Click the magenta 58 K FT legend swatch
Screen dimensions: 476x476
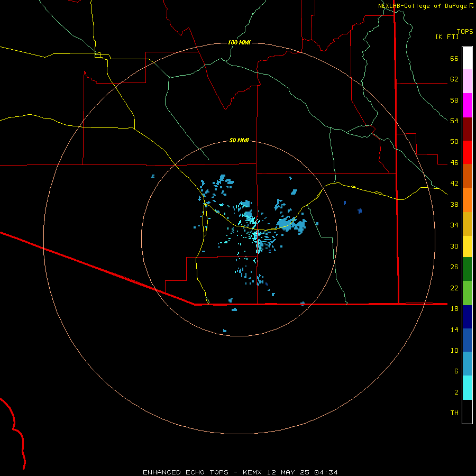coord(467,105)
